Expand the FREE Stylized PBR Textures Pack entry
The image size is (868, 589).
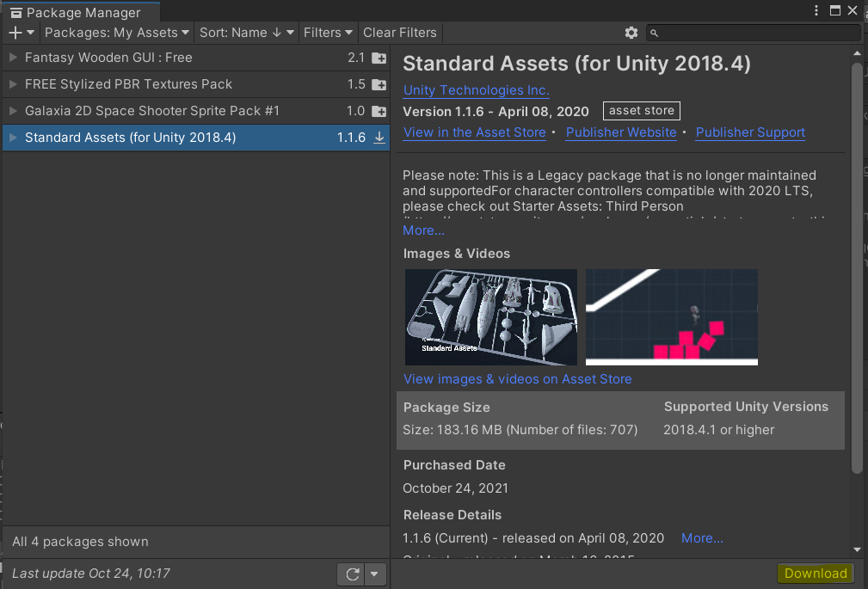click(13, 83)
